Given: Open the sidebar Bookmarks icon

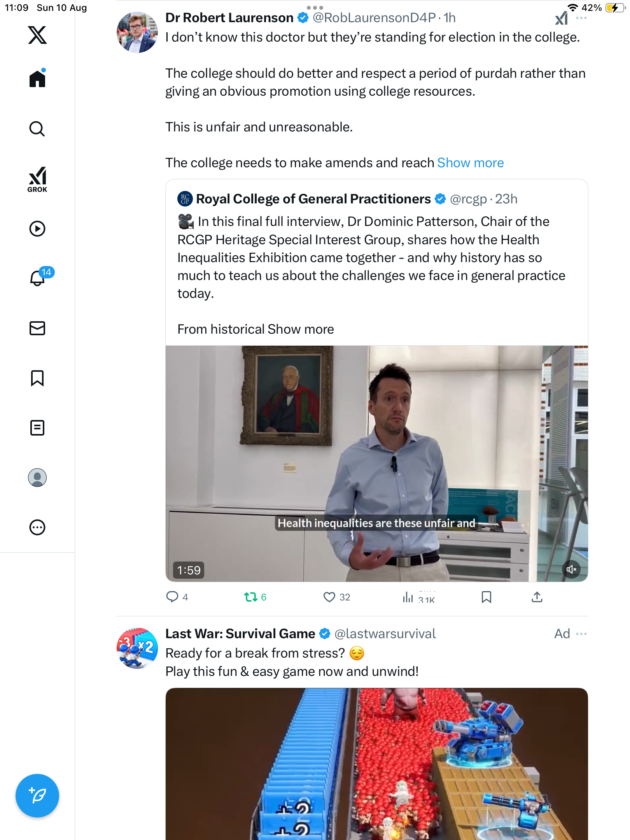Looking at the screenshot, I should [37, 378].
